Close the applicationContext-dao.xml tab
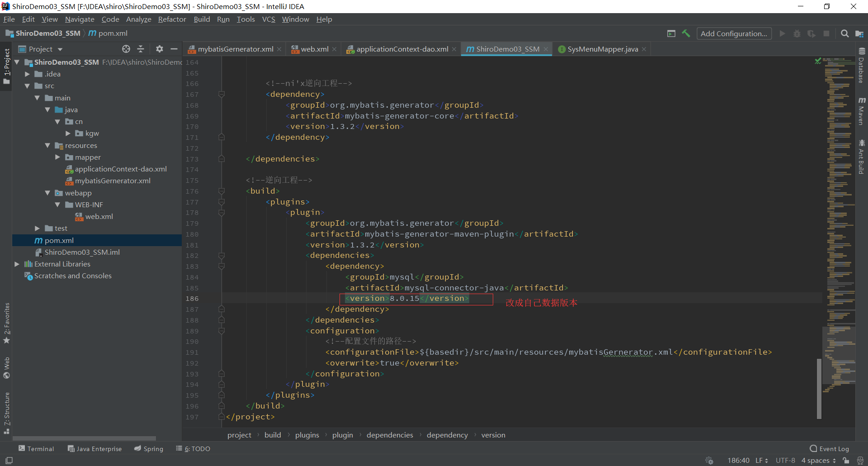Viewport: 868px width, 466px height. [x=454, y=49]
